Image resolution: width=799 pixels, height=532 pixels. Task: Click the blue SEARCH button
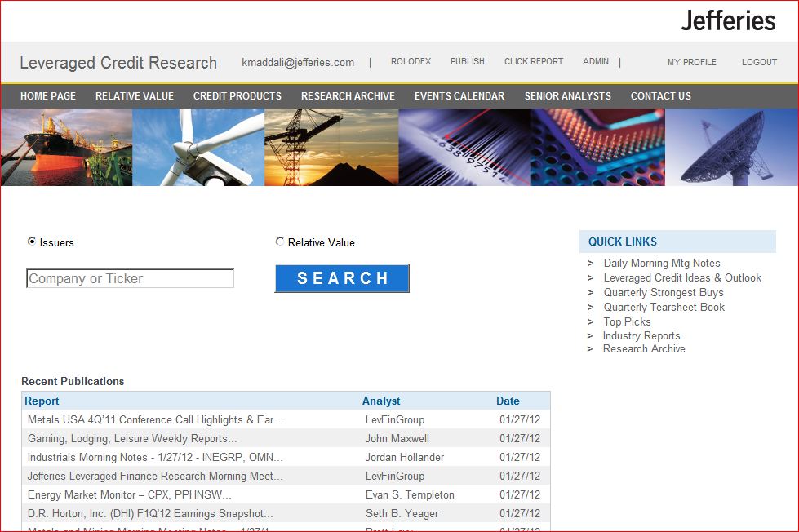pos(342,278)
